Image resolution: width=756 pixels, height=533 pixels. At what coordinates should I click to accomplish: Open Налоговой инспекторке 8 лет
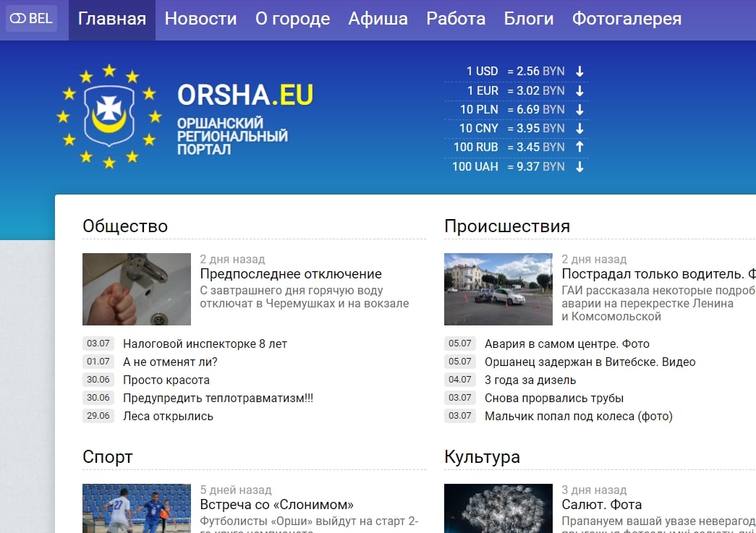(x=205, y=344)
